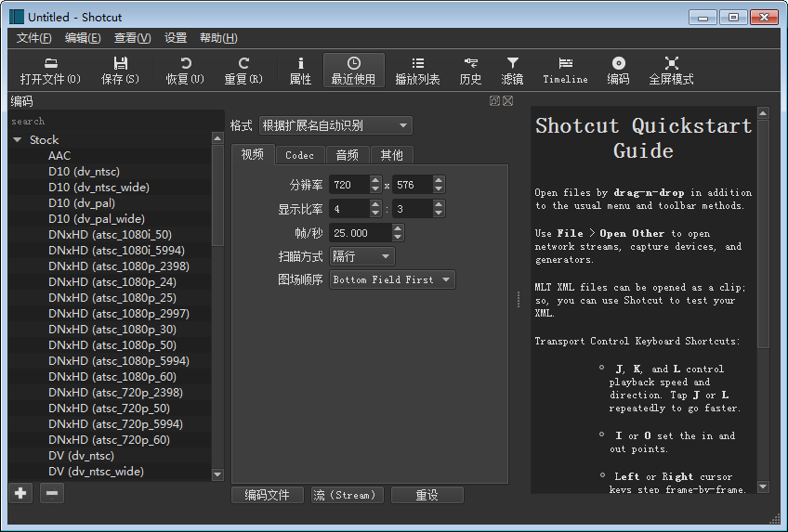Remove preset with the minus button
Screen dimensions: 788x532
click(x=52, y=493)
